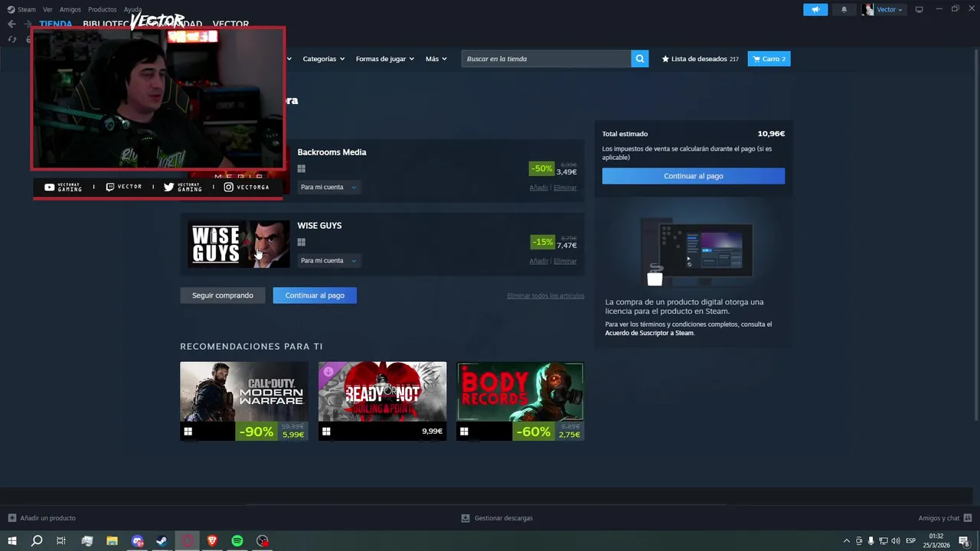
Task: Expand the Formas de jugar menu
Action: pyautogui.click(x=384, y=59)
